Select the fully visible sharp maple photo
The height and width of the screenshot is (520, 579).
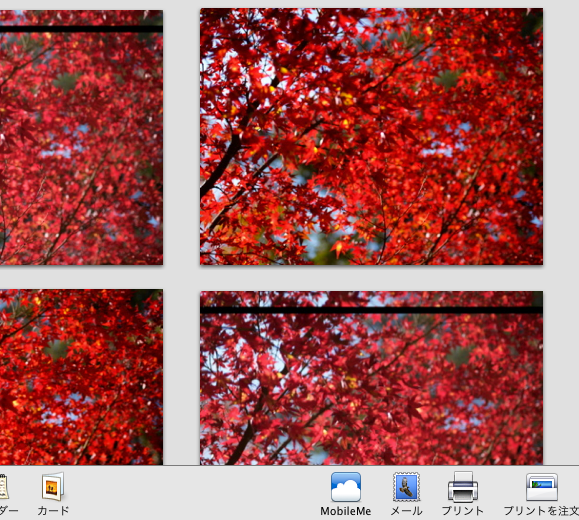point(371,136)
